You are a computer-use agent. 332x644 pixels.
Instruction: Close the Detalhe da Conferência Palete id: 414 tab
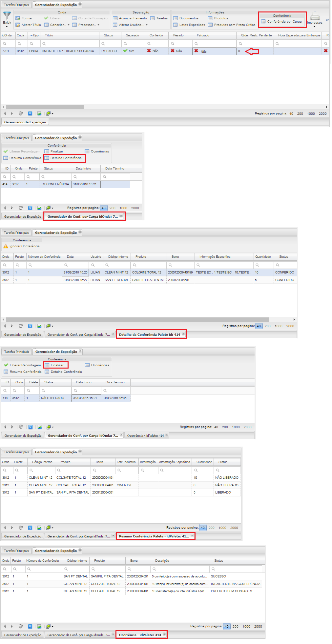[x=183, y=334]
